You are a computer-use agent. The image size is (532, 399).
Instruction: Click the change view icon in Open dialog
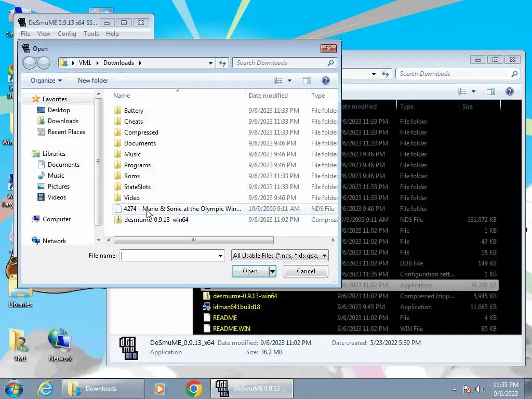[278, 81]
